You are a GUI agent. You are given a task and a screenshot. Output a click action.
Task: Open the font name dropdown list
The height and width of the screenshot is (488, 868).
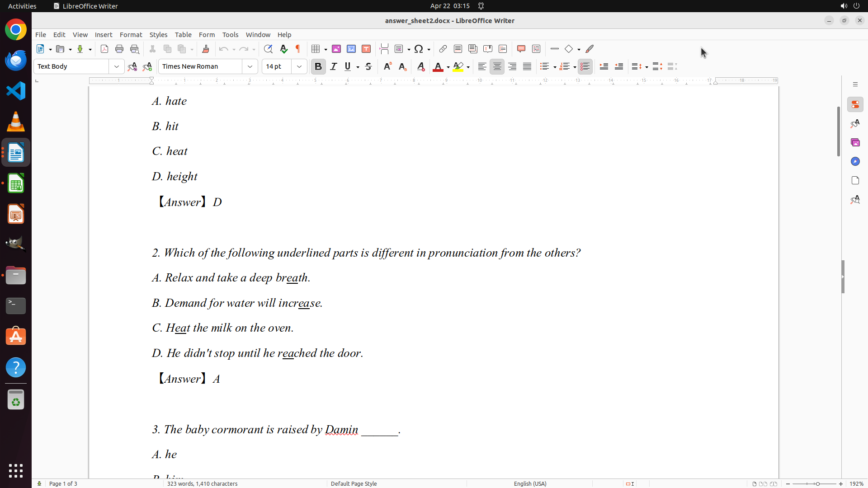tap(250, 66)
